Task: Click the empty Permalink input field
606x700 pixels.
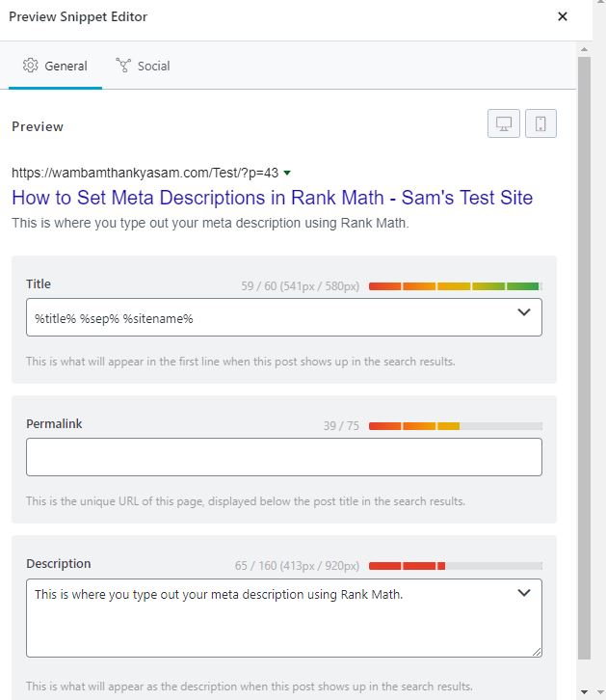Action: 283,457
